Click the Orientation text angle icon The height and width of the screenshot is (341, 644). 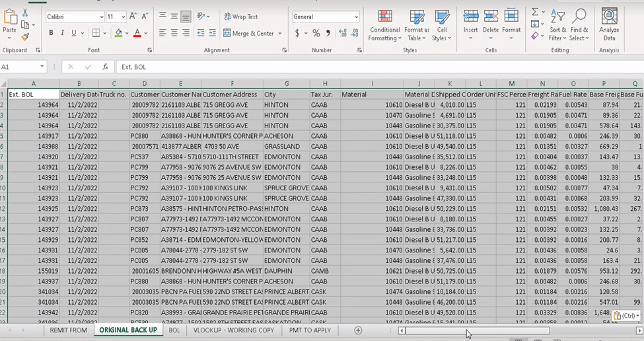click(201, 16)
